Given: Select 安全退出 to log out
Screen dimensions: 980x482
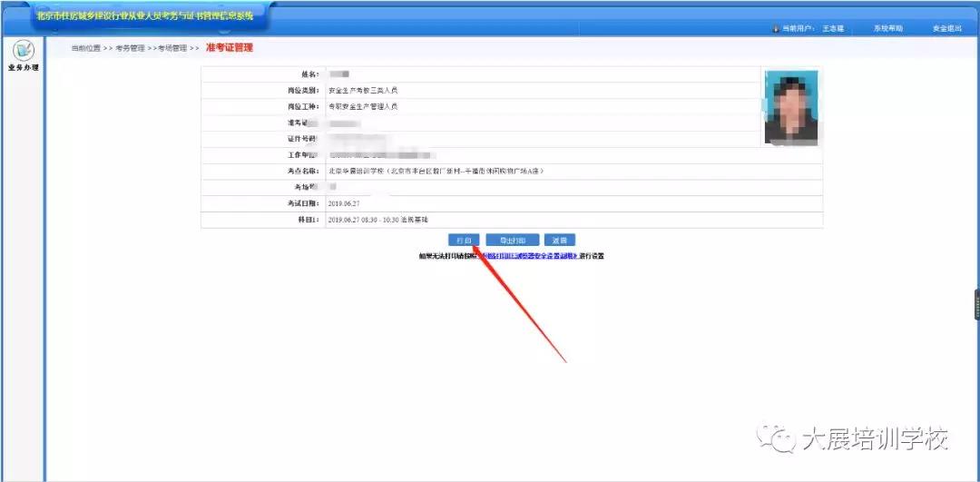Looking at the screenshot, I should pos(946,29).
